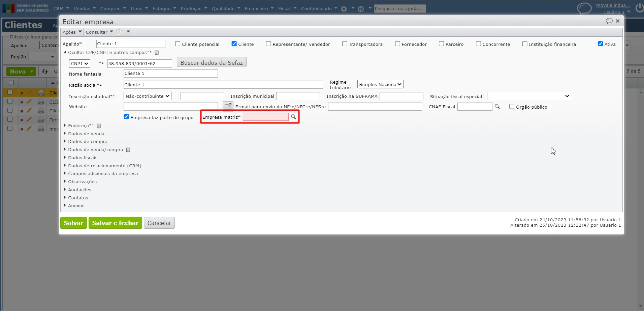Edit the CLIE row with pencil icon
This screenshot has width=644, height=311.
[x=29, y=102]
